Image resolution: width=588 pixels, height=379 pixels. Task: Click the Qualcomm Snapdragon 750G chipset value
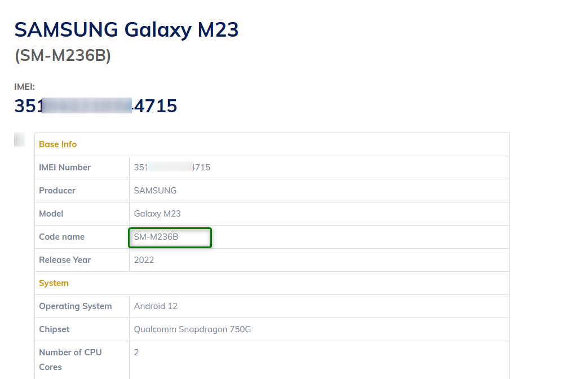192,329
